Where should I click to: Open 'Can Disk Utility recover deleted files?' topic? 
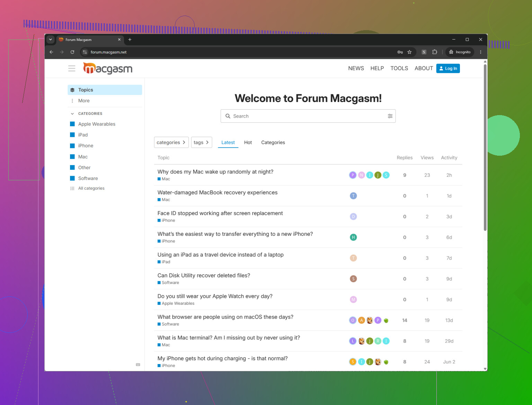tap(204, 276)
